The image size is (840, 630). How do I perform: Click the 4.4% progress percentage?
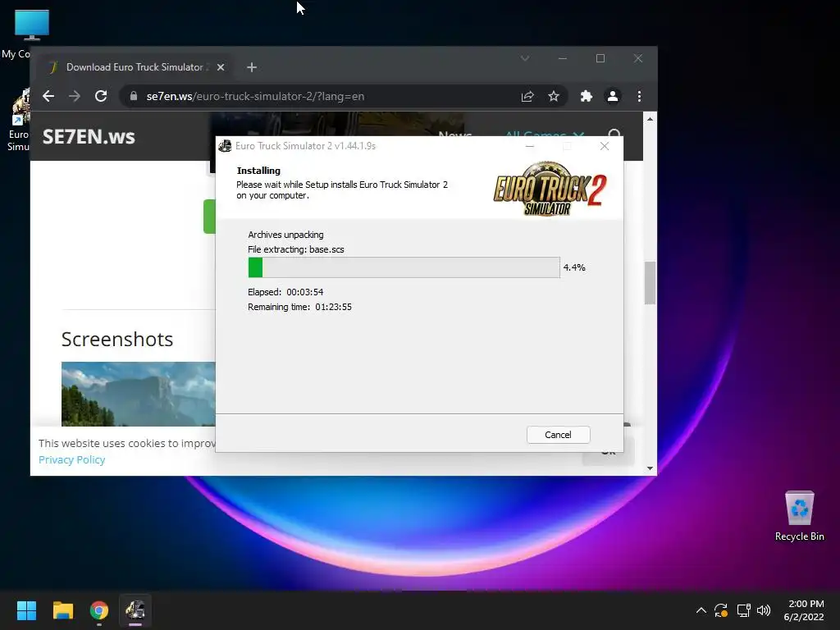574,267
